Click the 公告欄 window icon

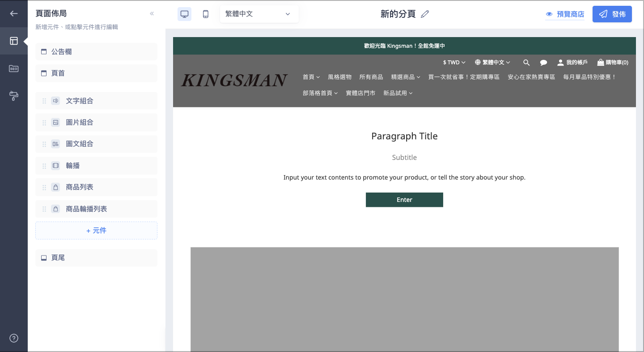coord(44,52)
